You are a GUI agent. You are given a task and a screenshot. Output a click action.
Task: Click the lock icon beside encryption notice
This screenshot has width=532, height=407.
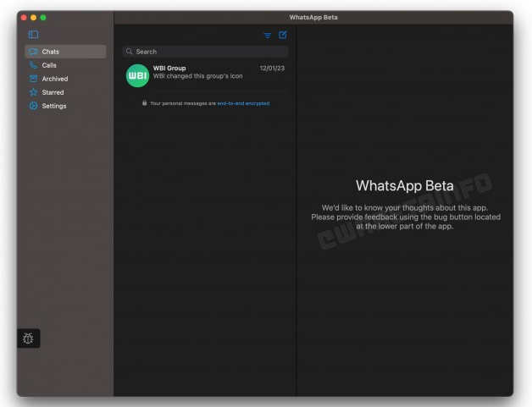[145, 102]
